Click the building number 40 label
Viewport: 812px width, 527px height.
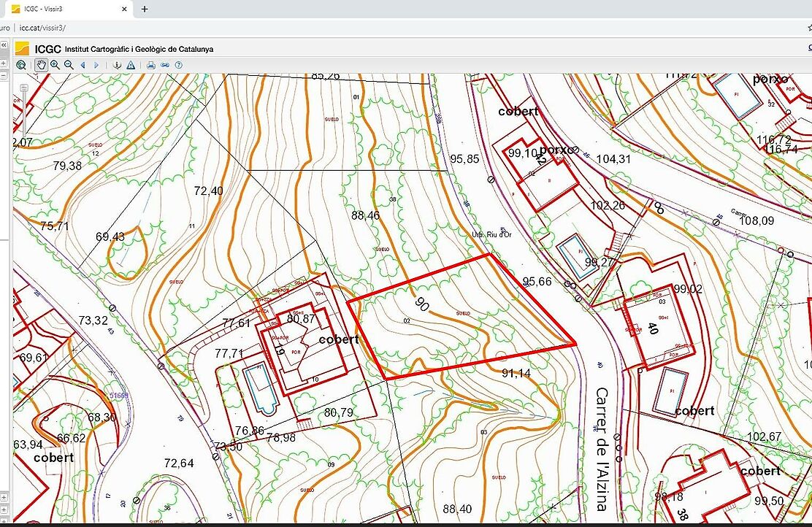[653, 328]
